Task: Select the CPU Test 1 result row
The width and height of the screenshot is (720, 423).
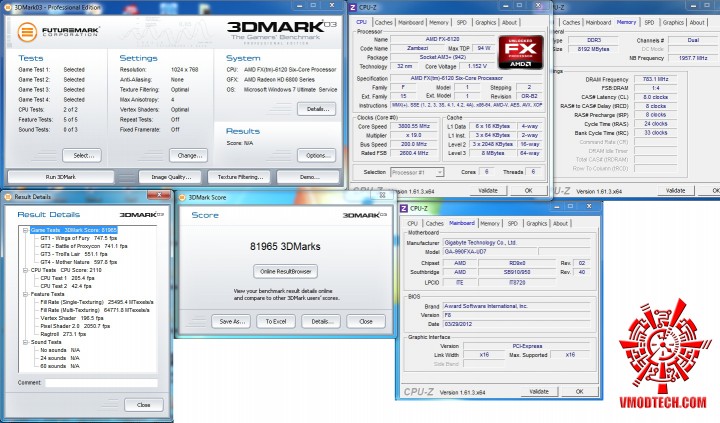Action: pyautogui.click(x=67, y=278)
